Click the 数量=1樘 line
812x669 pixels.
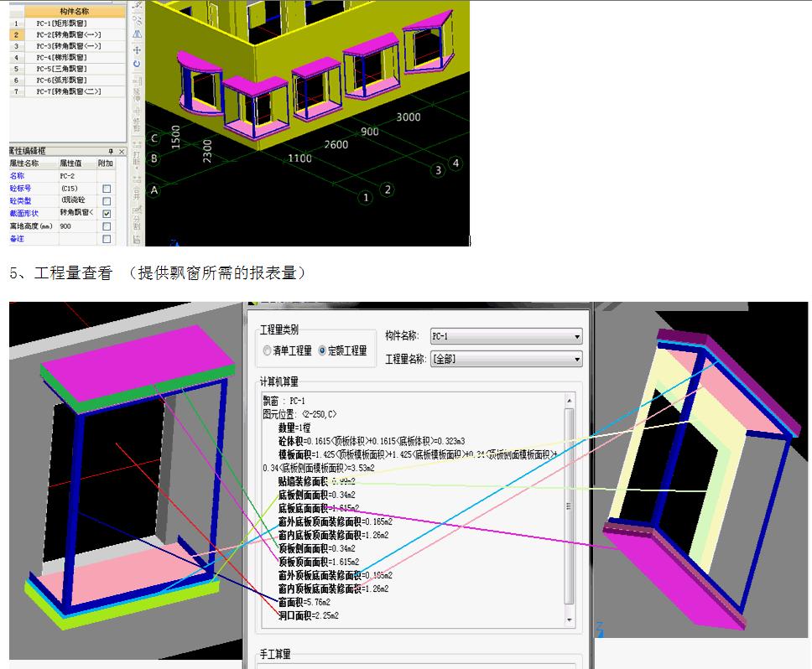point(294,428)
